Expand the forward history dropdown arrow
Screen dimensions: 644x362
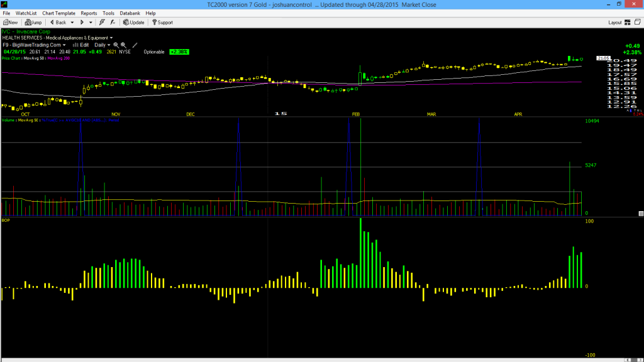click(x=91, y=23)
